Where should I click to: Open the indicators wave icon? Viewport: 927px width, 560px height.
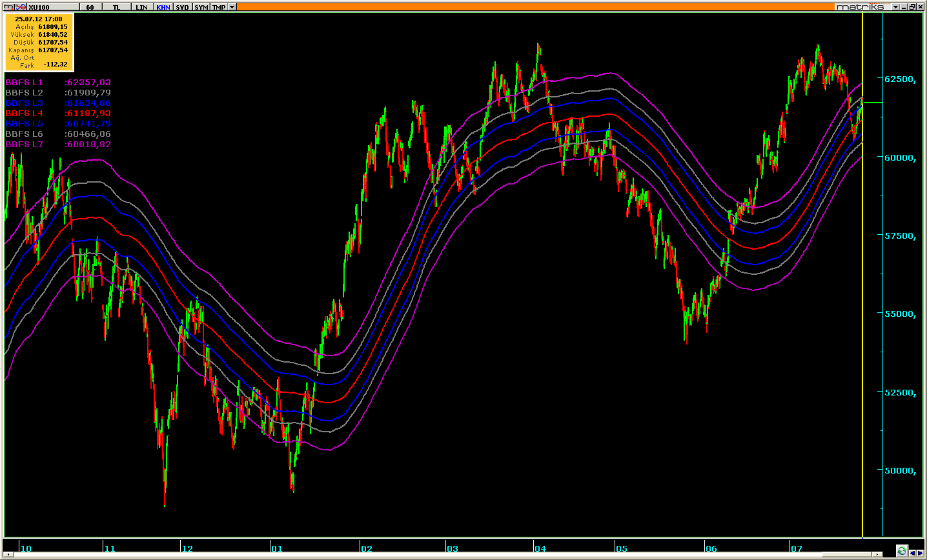click(x=21, y=7)
